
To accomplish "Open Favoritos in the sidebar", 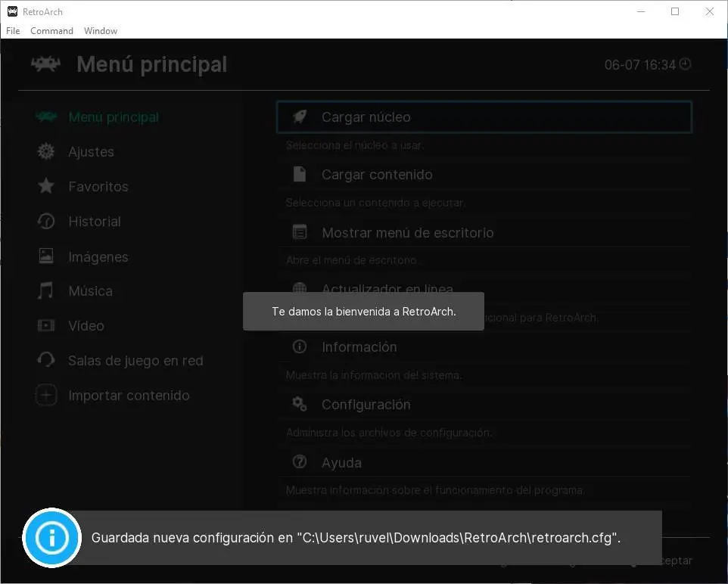I will point(98,187).
